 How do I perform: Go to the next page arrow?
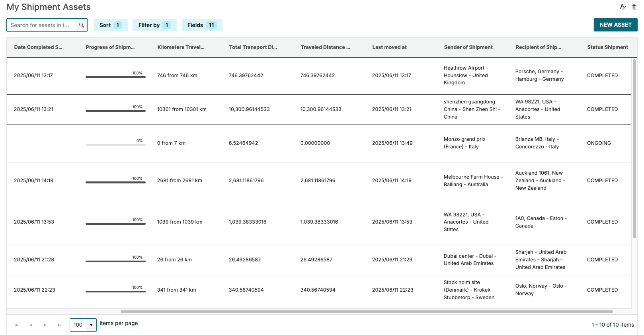[45, 325]
